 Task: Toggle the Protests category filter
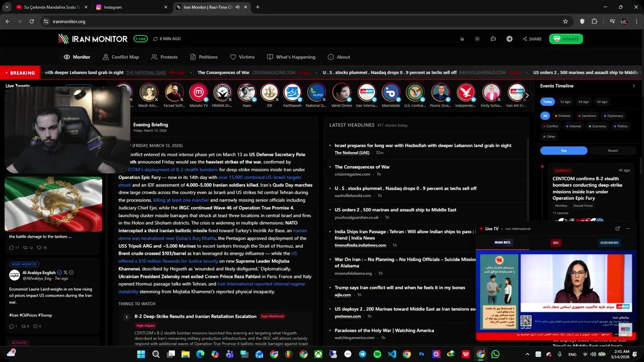(563, 116)
